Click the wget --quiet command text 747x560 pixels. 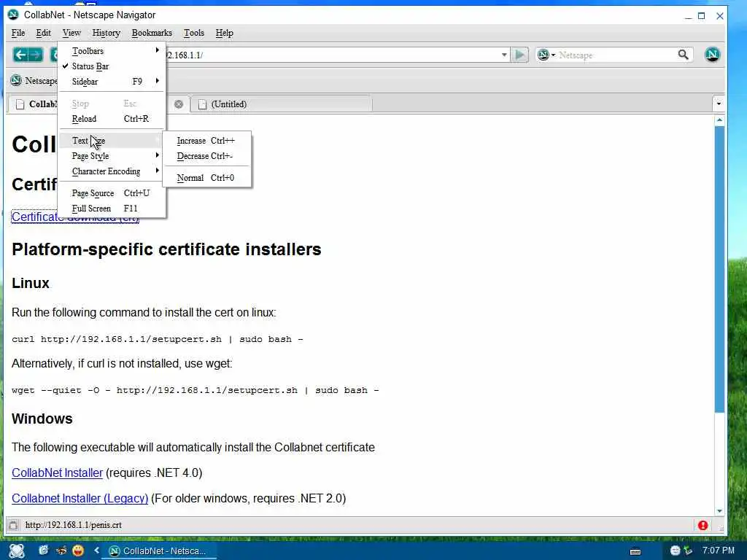point(196,390)
